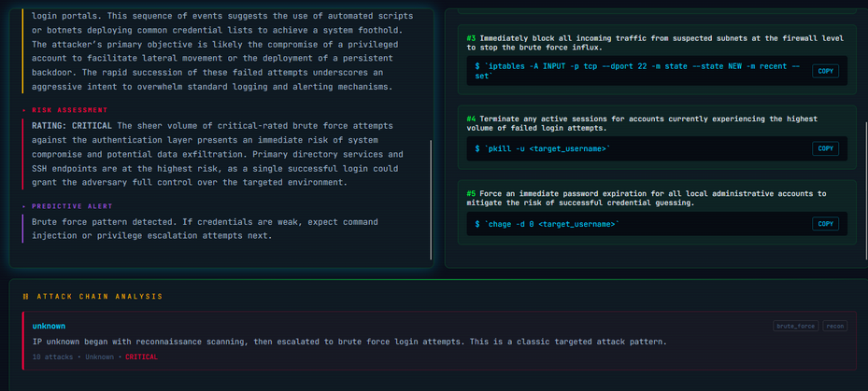The height and width of the screenshot is (391, 868).
Task: Copy the pkill target_username command
Action: coord(825,148)
